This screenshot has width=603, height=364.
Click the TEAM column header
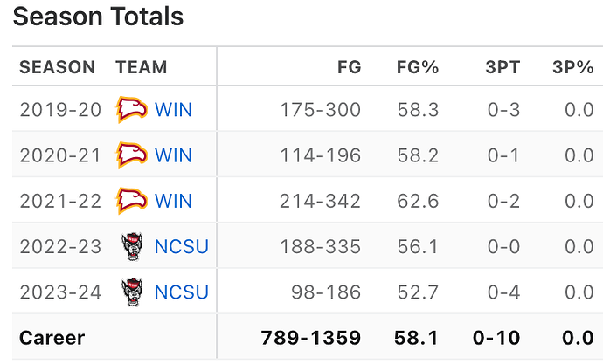(x=141, y=67)
